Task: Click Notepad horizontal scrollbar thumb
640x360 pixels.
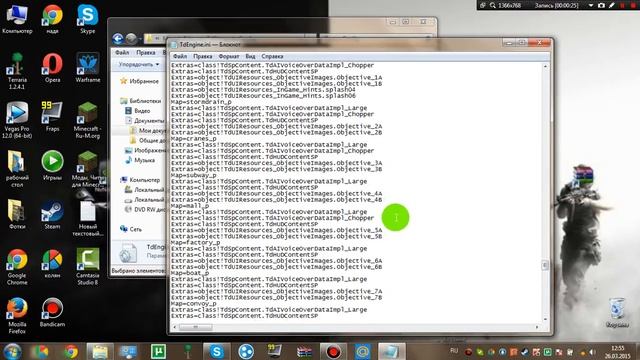Action: [x=196, y=327]
